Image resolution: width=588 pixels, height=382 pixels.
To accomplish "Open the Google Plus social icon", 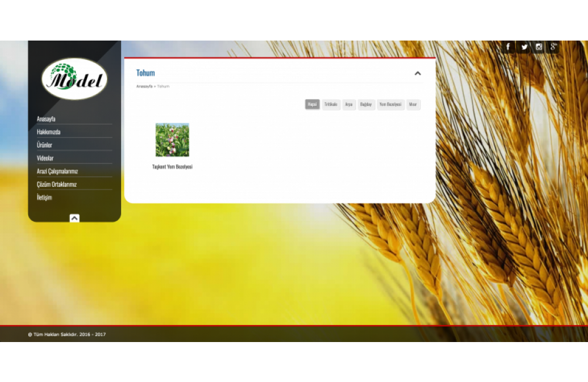I will [553, 47].
